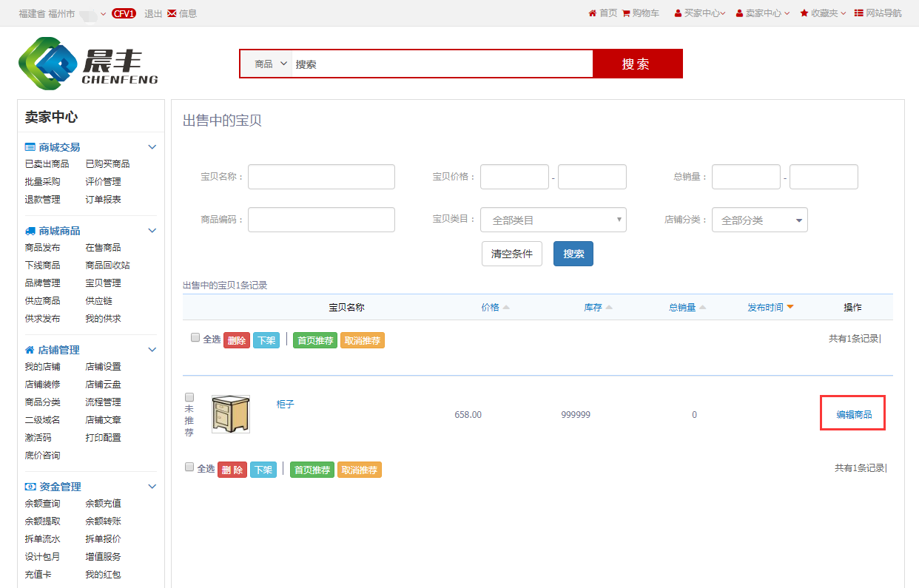Click the 宝贝名称 input field
The height and width of the screenshot is (588, 919).
[321, 177]
